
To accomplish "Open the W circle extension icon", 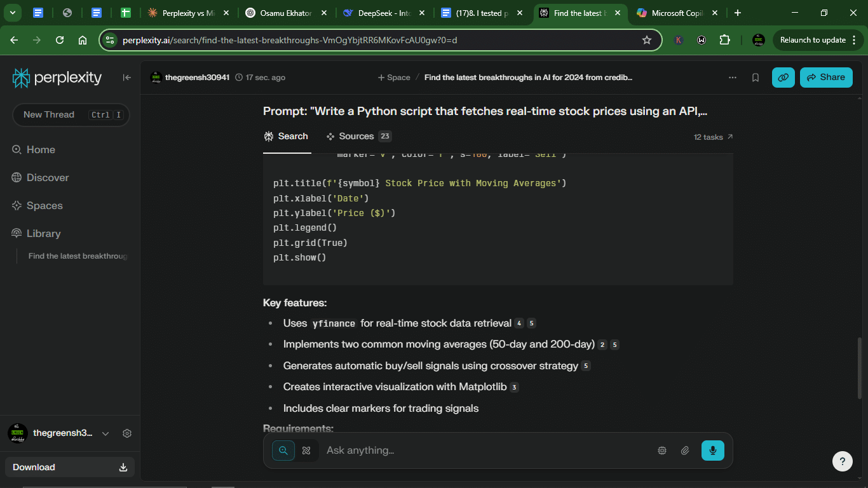I will [x=702, y=40].
